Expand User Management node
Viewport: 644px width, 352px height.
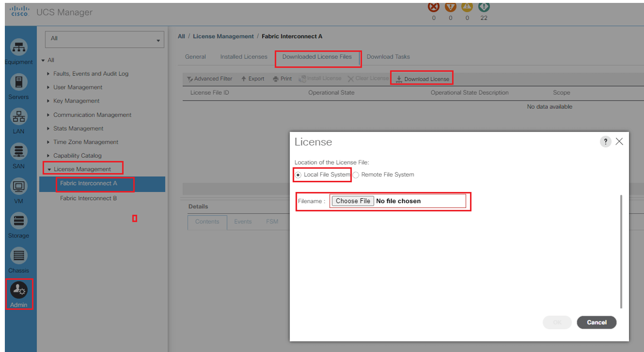click(x=48, y=88)
